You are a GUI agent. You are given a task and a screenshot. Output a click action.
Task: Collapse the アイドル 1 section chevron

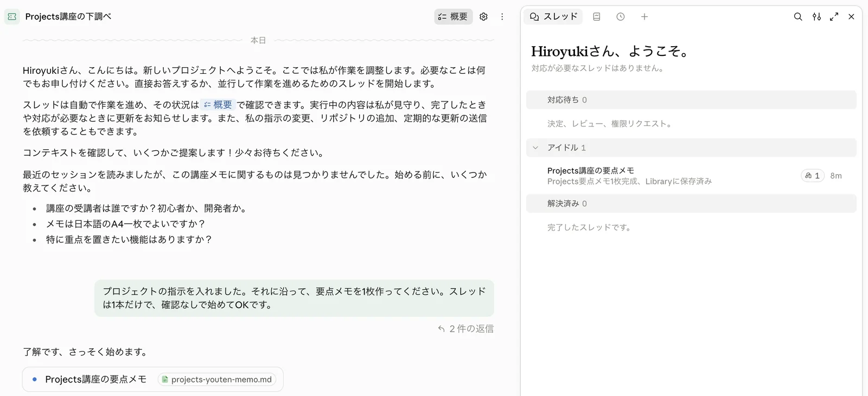[535, 148]
